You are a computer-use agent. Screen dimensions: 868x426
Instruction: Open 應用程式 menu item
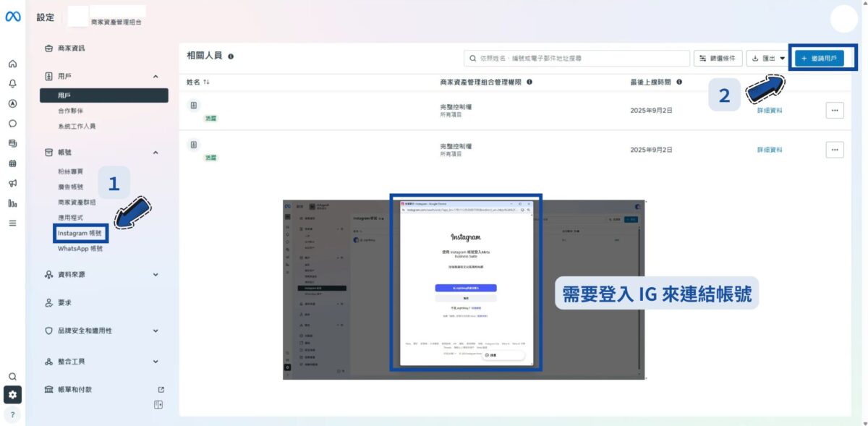[71, 217]
